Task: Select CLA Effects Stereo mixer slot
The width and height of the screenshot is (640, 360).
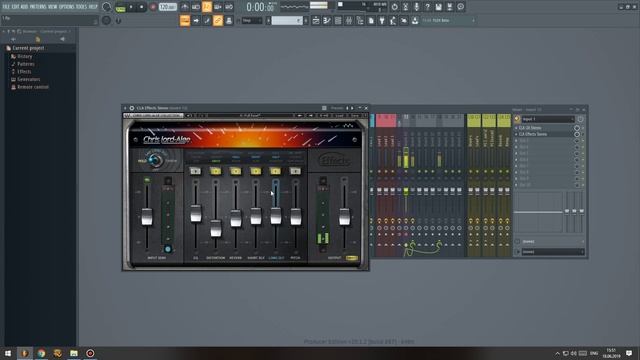Action: (544, 134)
